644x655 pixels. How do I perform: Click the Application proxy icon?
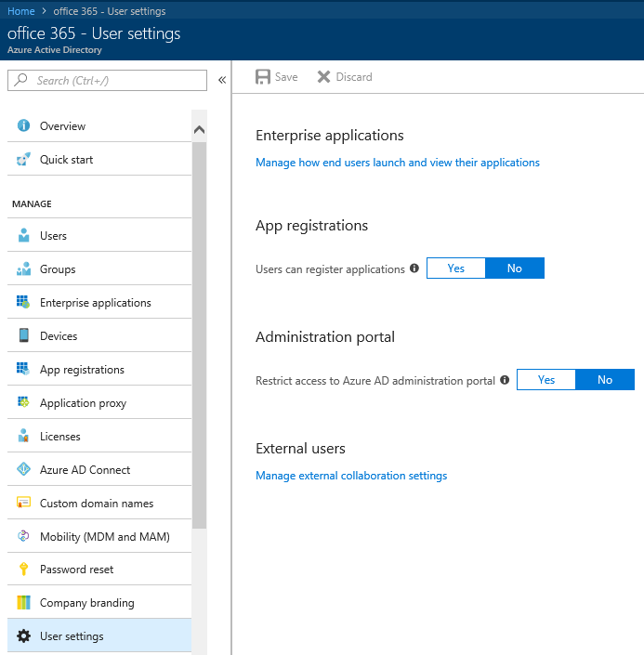click(23, 402)
